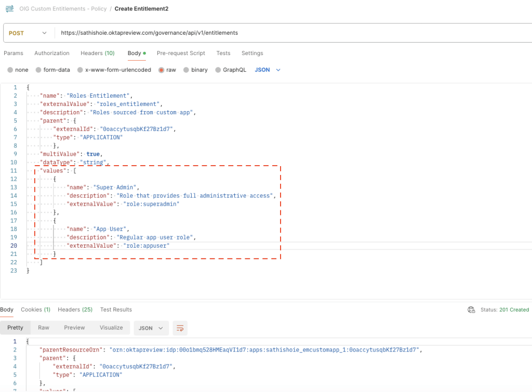Select the raw body radio option

coord(161,70)
